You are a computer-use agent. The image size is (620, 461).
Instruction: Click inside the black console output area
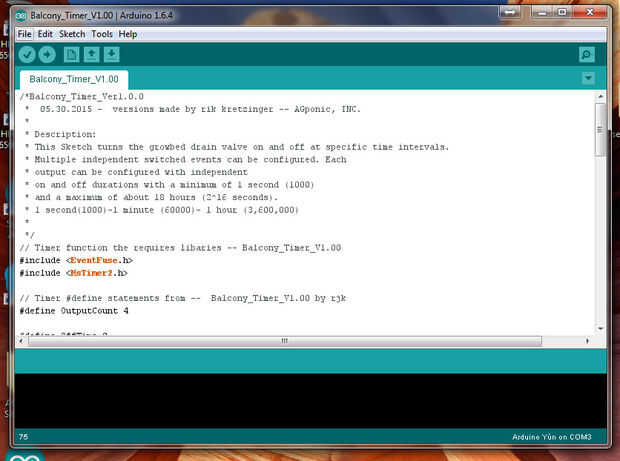(310, 401)
